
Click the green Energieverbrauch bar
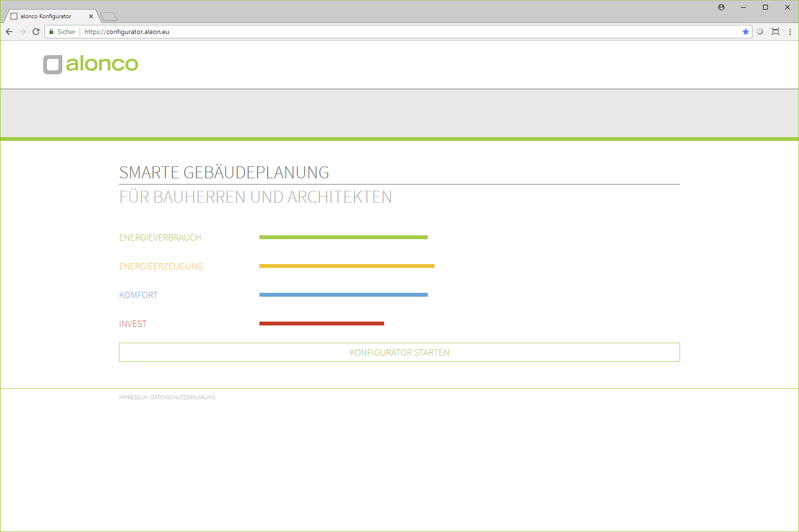coord(343,237)
